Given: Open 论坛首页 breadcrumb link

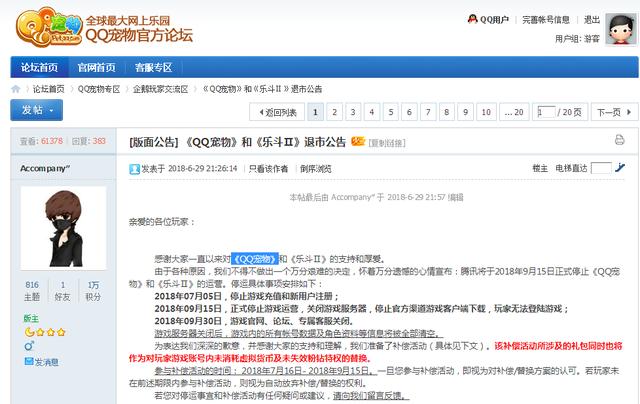Looking at the screenshot, I should click(49, 89).
